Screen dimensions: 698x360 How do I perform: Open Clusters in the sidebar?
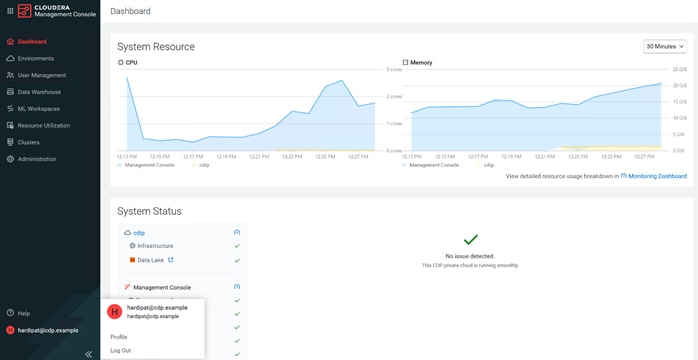tap(28, 142)
